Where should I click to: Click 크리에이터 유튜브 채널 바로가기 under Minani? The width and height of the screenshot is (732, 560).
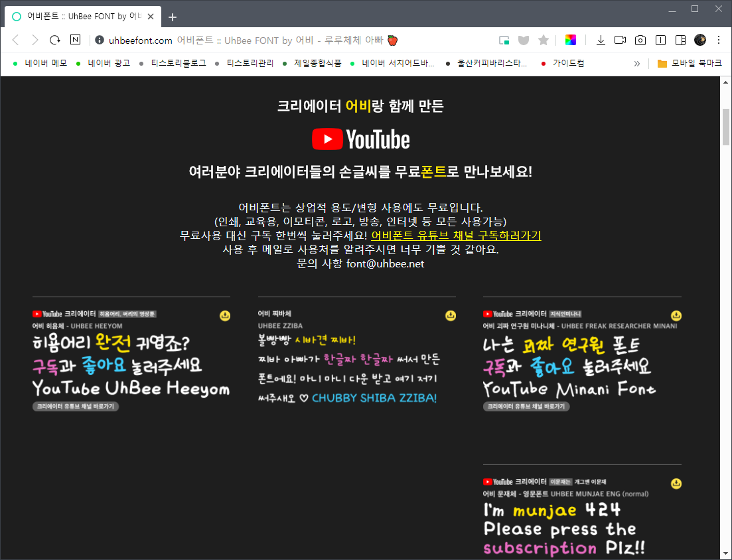coord(526,407)
